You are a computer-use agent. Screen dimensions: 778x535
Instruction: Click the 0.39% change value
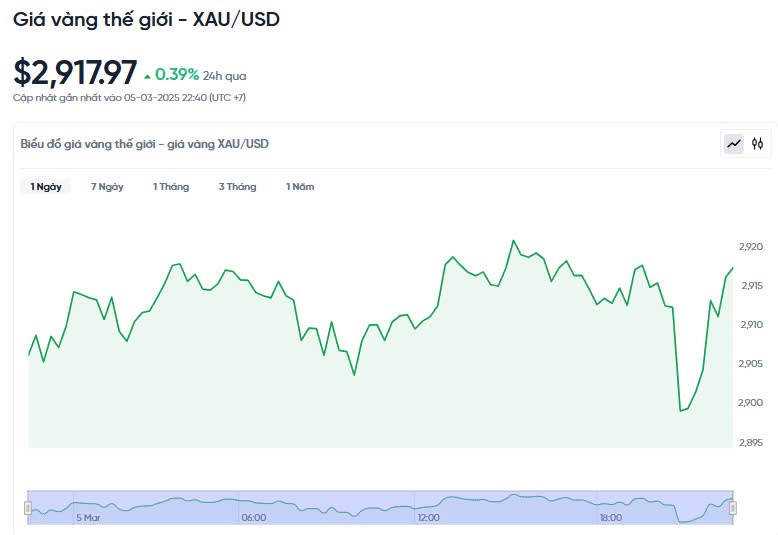coord(176,75)
